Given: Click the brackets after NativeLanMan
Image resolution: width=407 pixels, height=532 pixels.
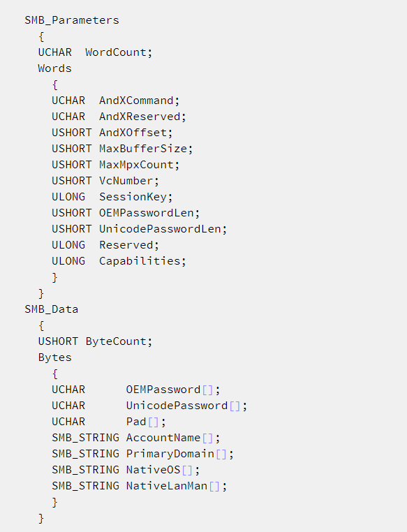Looking at the screenshot, I should click(x=214, y=486).
